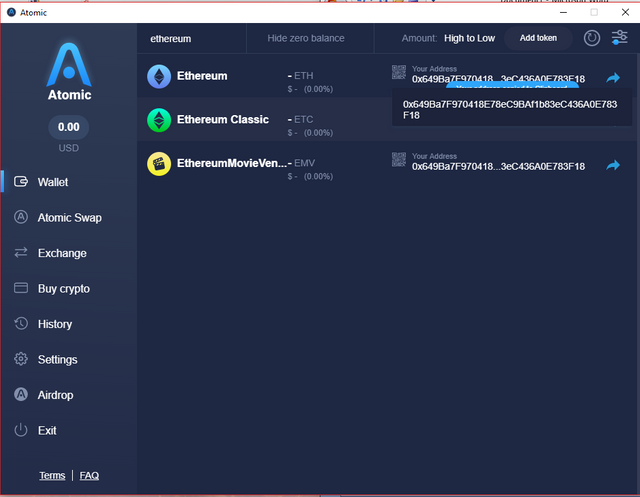Click the EthereumMovieVenture coin icon
This screenshot has width=640, height=497.
click(x=159, y=164)
